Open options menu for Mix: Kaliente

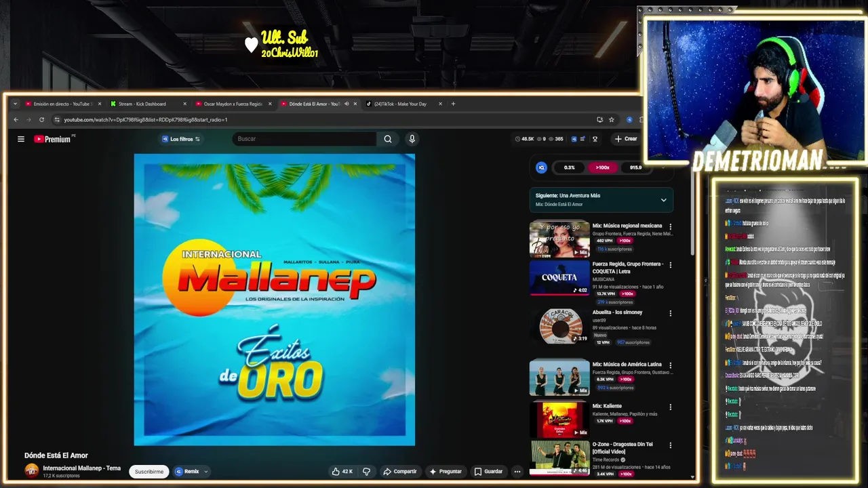tap(671, 407)
